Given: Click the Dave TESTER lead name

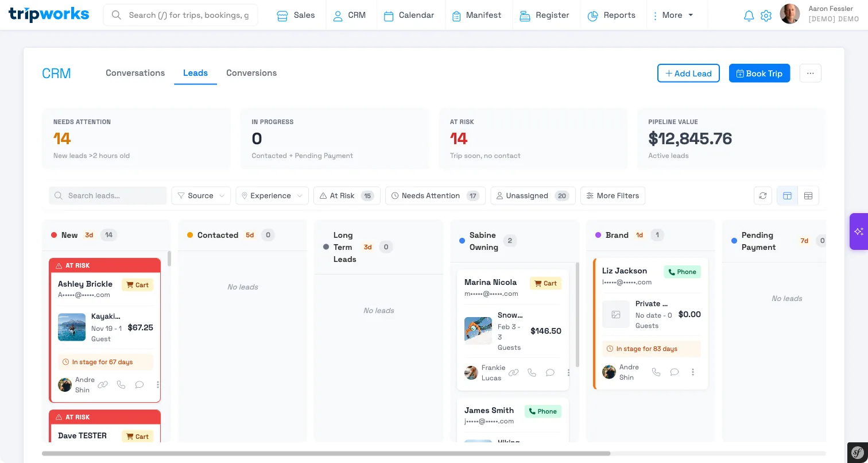Looking at the screenshot, I should [x=82, y=435].
